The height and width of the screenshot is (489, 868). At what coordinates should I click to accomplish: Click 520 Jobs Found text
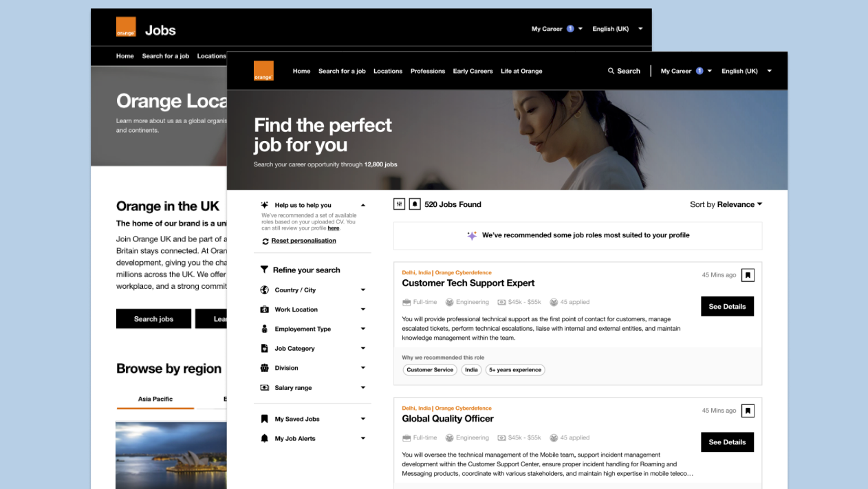pyautogui.click(x=453, y=204)
